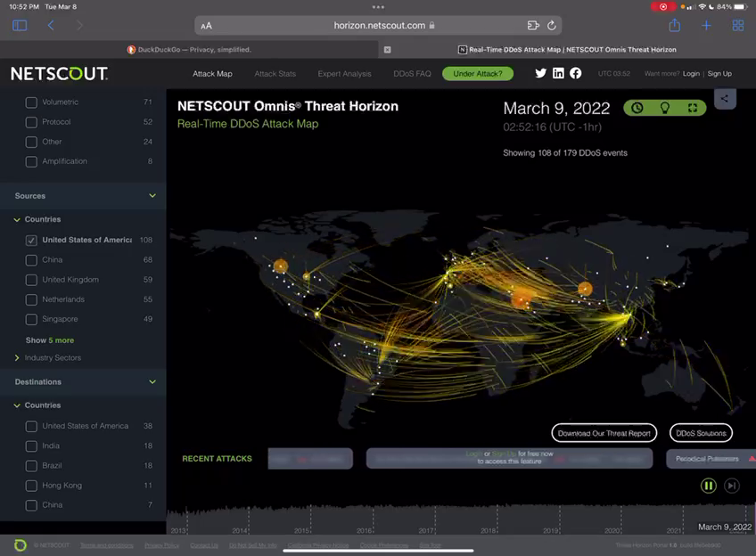Image resolution: width=756 pixels, height=556 pixels.
Task: Enable the Protocol attack type checkbox
Action: (31, 122)
